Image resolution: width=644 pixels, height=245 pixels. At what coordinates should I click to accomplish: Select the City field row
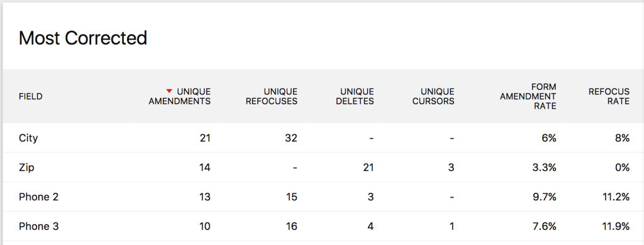pyautogui.click(x=323, y=138)
